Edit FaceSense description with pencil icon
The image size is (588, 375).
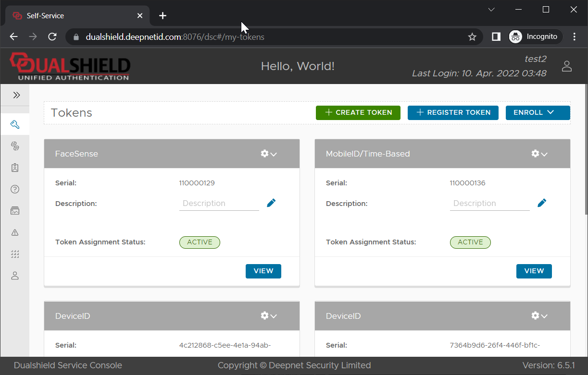click(x=271, y=203)
